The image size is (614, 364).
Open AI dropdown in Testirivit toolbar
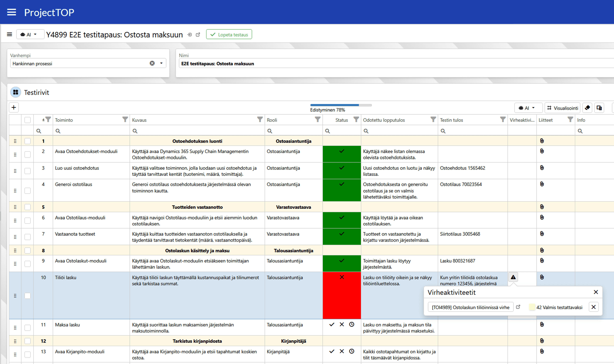(528, 108)
